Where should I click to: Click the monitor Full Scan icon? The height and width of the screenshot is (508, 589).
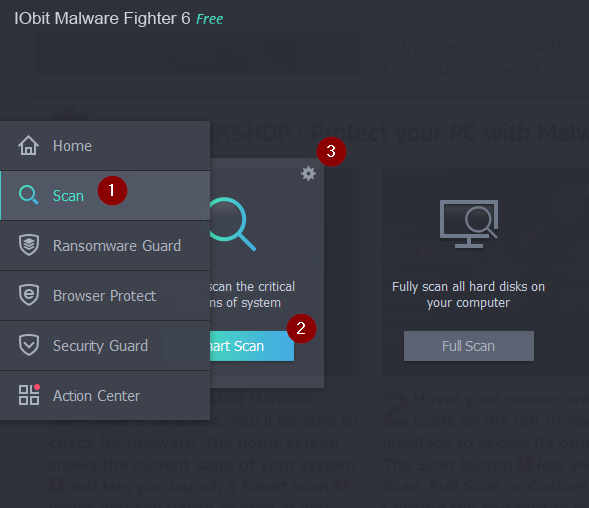coord(469,224)
